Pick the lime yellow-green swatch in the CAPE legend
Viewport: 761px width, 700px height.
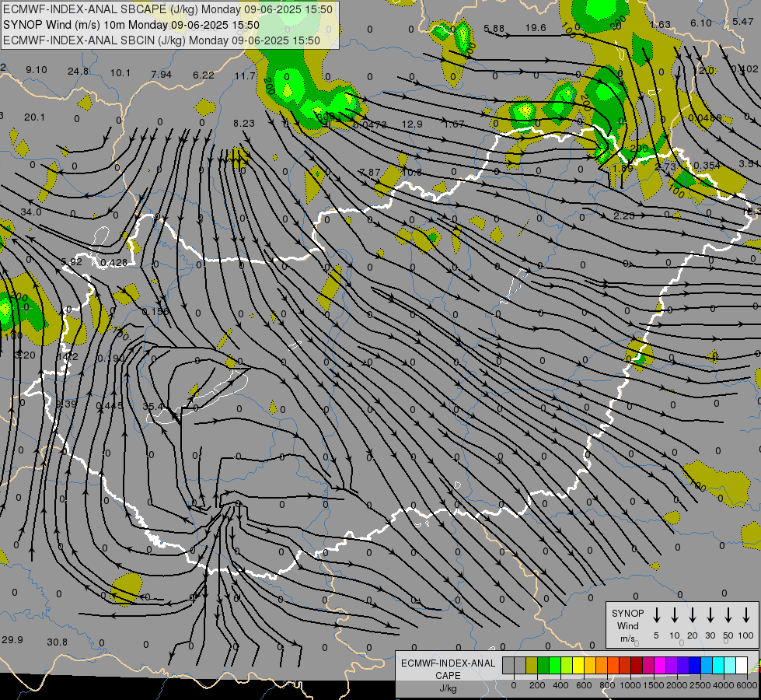click(x=567, y=666)
